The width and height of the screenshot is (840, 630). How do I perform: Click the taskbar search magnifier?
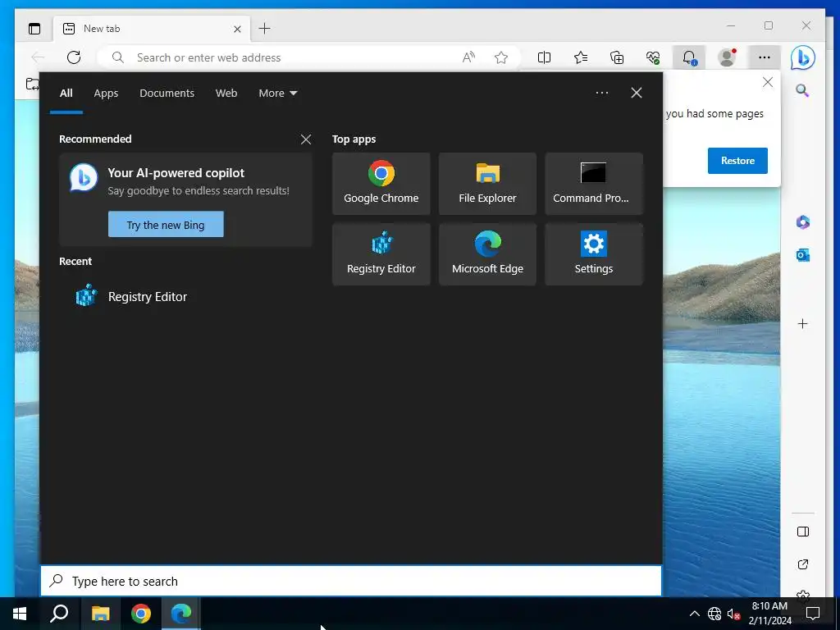(x=59, y=614)
